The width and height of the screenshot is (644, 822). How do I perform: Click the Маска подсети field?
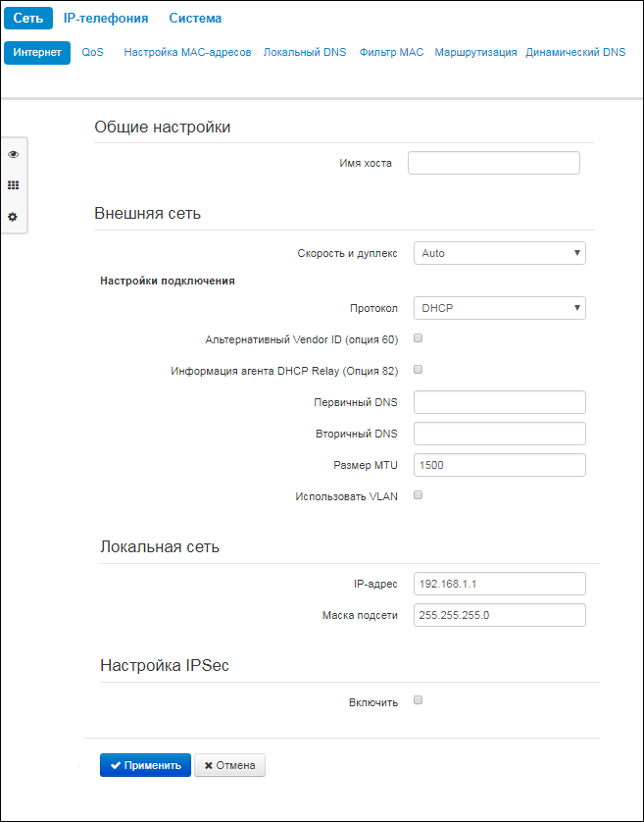click(499, 615)
